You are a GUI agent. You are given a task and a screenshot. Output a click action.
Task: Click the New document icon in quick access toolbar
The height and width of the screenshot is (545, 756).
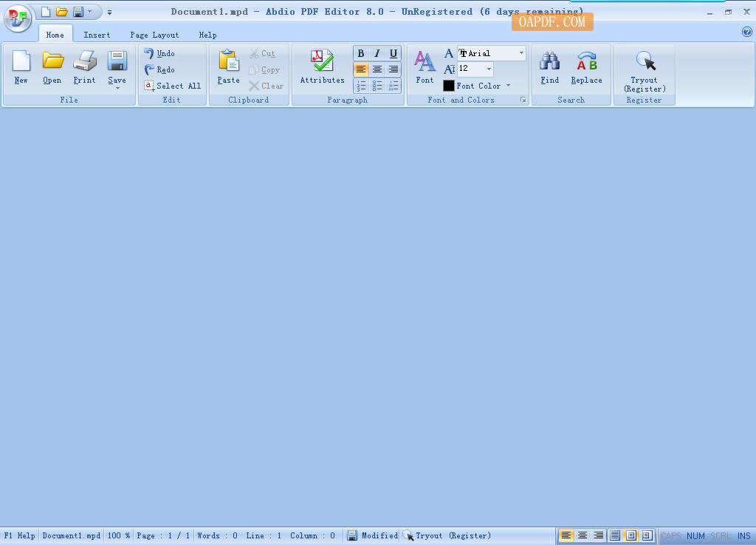(x=46, y=12)
